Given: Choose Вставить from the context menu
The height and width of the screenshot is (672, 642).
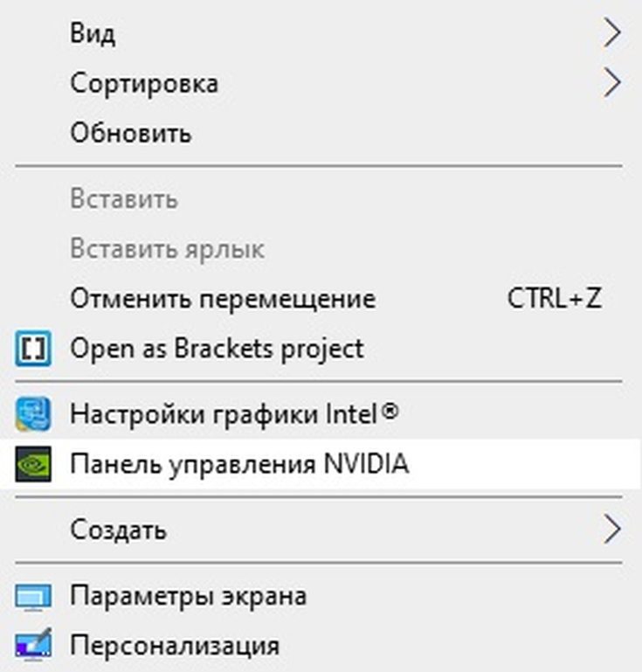Looking at the screenshot, I should [321, 199].
